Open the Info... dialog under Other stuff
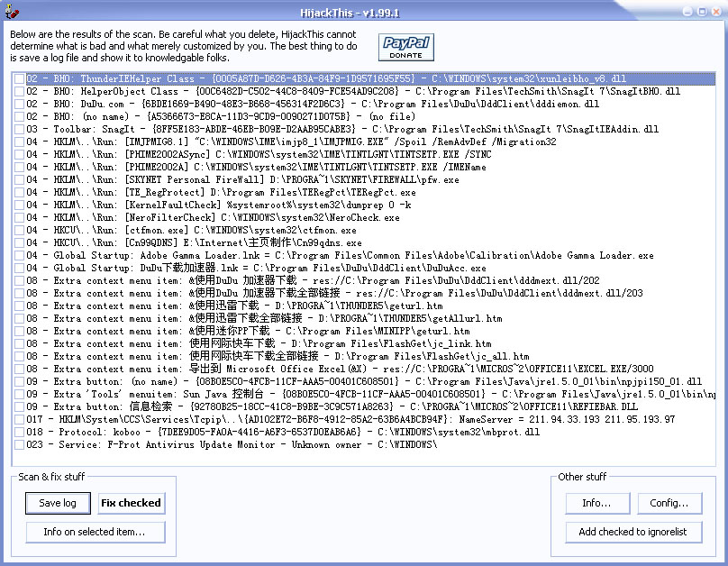 (597, 503)
